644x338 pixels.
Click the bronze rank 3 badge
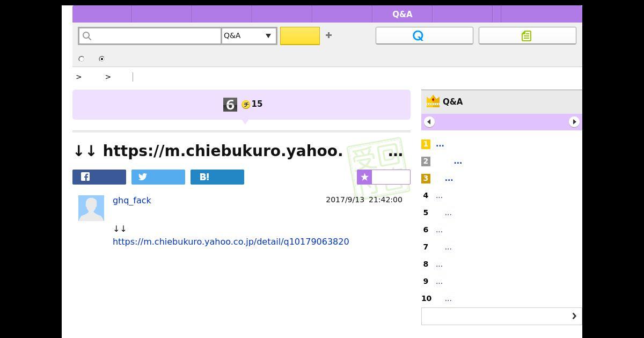pos(426,179)
